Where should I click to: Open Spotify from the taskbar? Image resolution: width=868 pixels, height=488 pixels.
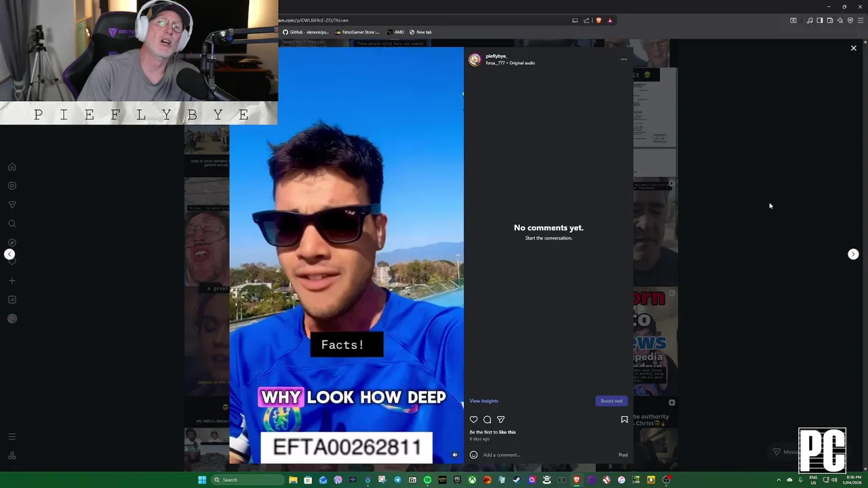click(x=427, y=480)
